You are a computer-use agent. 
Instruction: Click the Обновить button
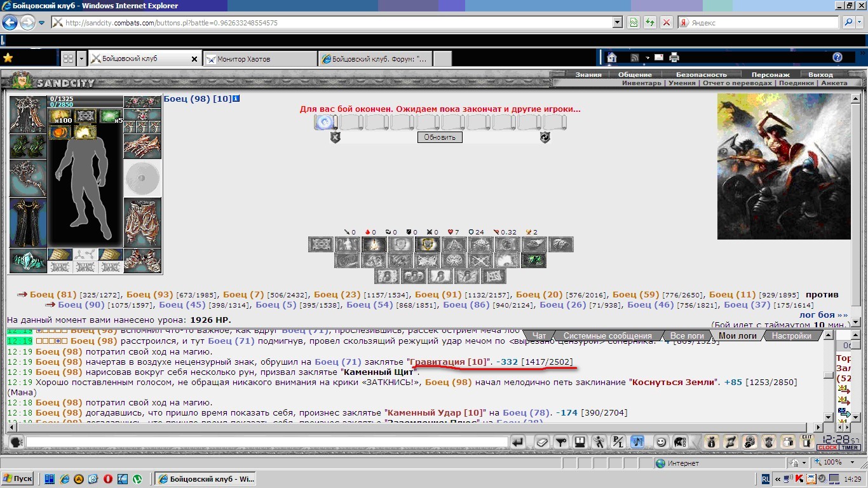(x=440, y=137)
